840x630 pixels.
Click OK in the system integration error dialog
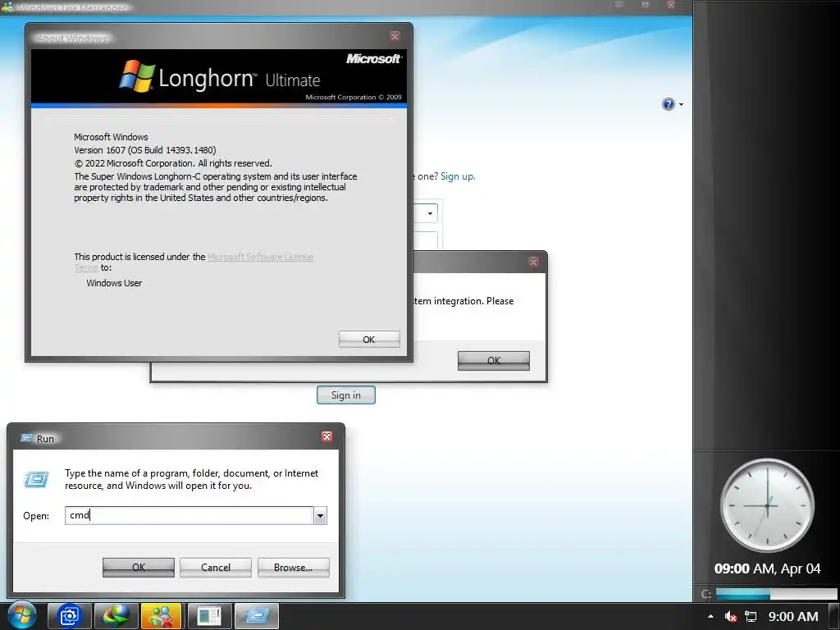point(493,361)
